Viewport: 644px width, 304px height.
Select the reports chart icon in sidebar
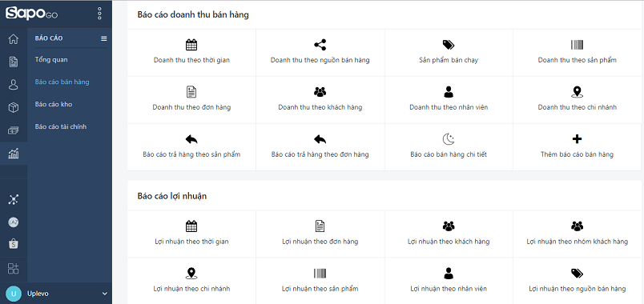pos(14,154)
